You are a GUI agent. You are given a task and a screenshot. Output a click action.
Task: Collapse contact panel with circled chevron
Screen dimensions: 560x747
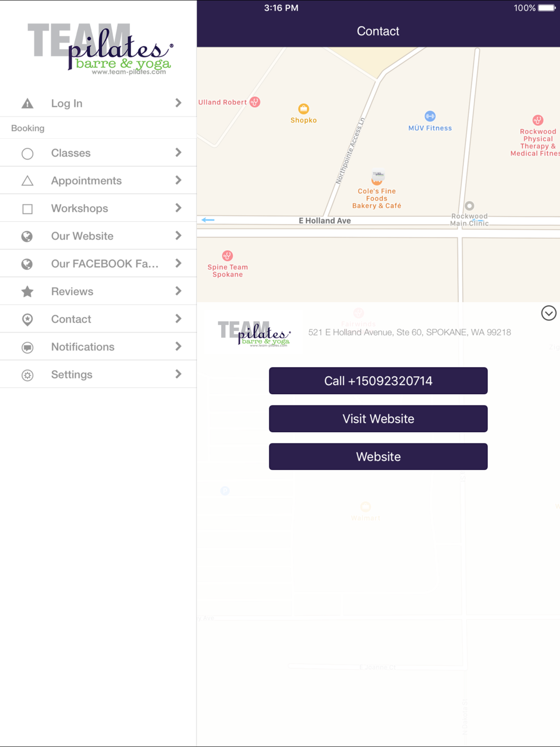pos(549,313)
